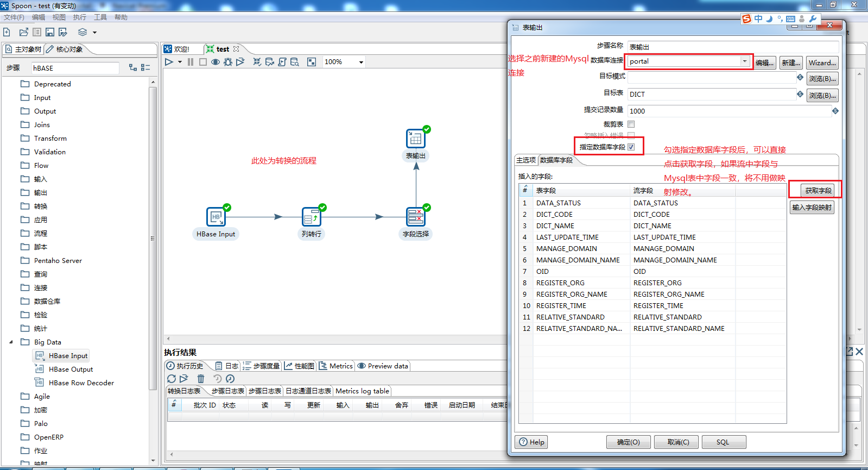The height and width of the screenshot is (470, 868).
Task: Click the Save As icon in toolbar
Action: pos(63,32)
